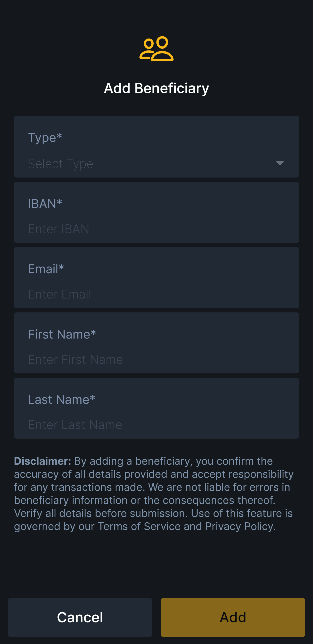
Task: Click the First Name* label
Action: (62, 334)
